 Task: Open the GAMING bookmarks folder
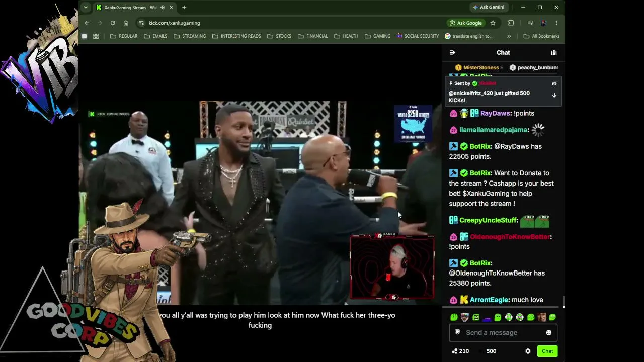(x=377, y=36)
